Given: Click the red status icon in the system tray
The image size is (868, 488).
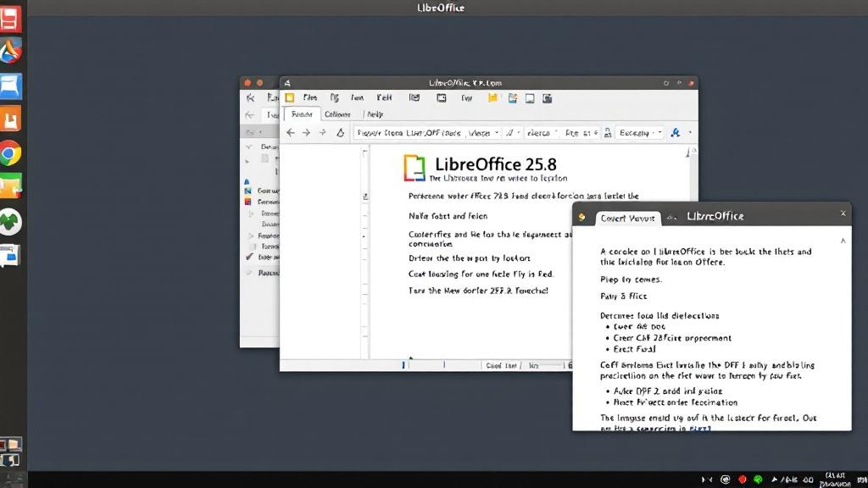Looking at the screenshot, I should click(743, 480).
